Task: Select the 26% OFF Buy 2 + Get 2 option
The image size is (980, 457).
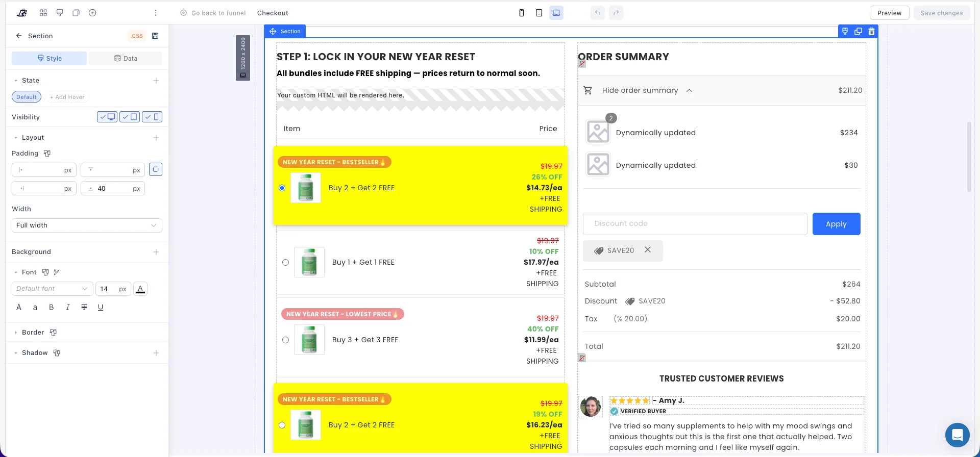Action: (282, 188)
